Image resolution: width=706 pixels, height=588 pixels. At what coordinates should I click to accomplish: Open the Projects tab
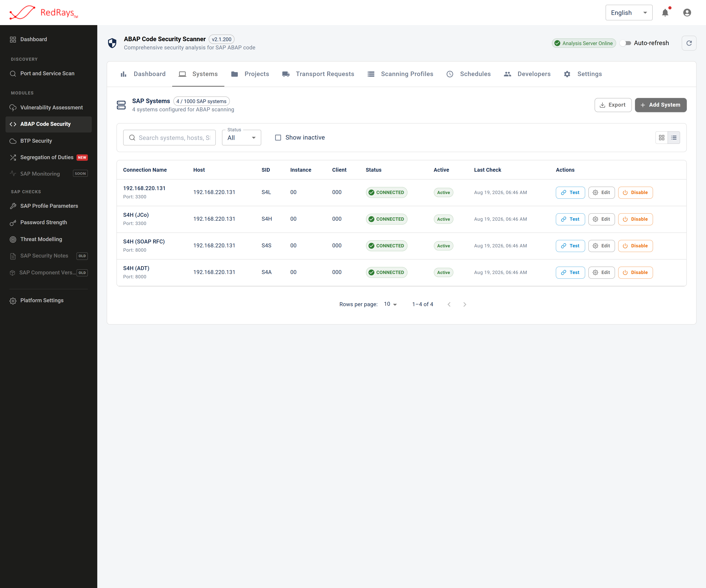(250, 74)
